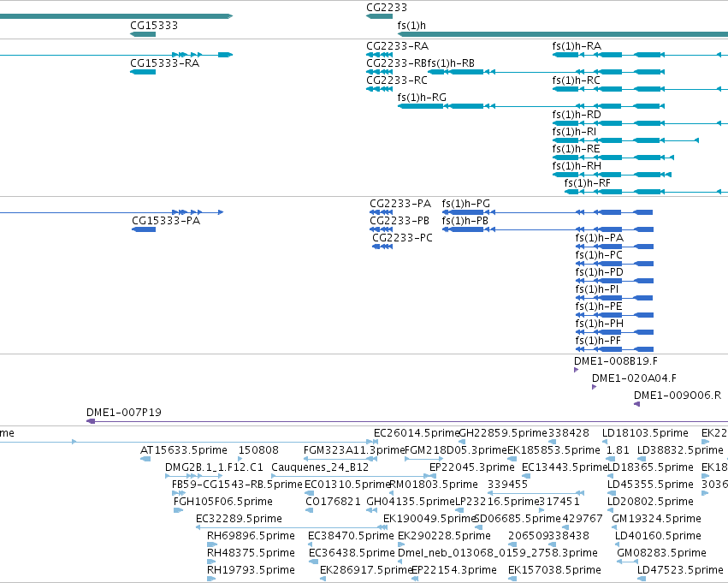Click the fs(1)h gene label
Image resolution: width=728 pixels, height=583 pixels.
[x=411, y=26]
